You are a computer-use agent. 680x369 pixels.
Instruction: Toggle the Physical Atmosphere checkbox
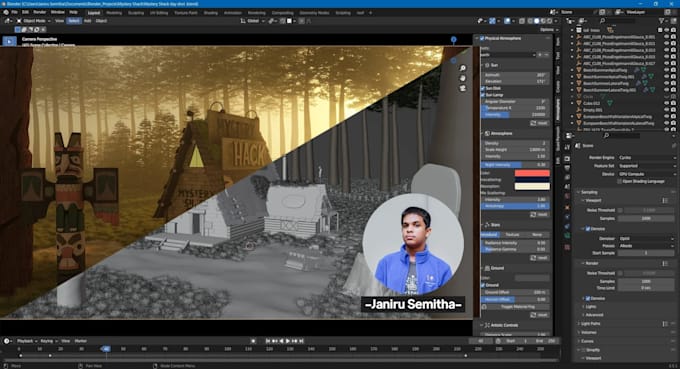pos(482,38)
